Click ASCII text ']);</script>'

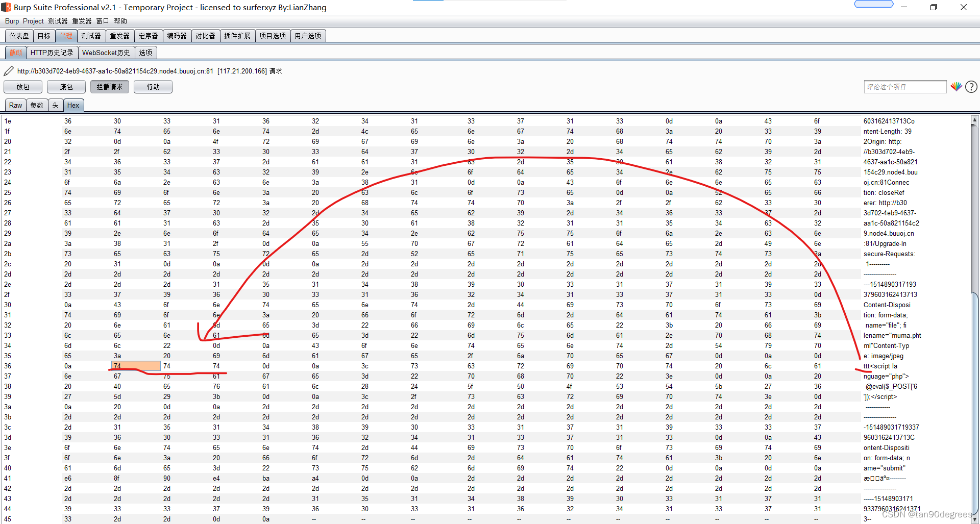[x=880, y=396]
